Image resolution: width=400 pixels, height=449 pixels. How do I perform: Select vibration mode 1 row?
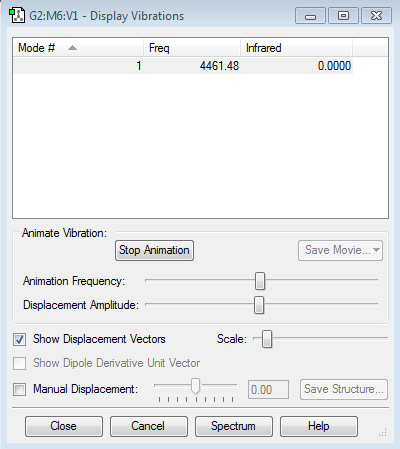183,66
